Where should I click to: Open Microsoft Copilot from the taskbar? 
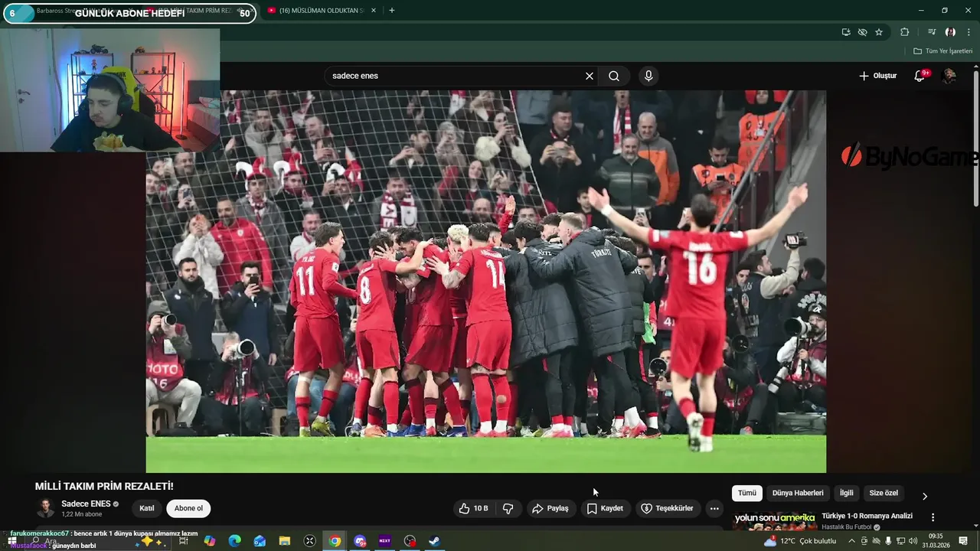(209, 541)
